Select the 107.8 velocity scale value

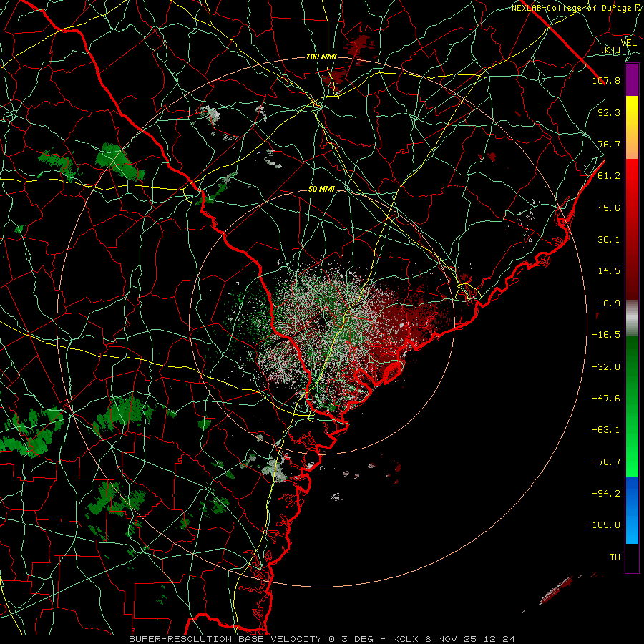pyautogui.click(x=606, y=80)
